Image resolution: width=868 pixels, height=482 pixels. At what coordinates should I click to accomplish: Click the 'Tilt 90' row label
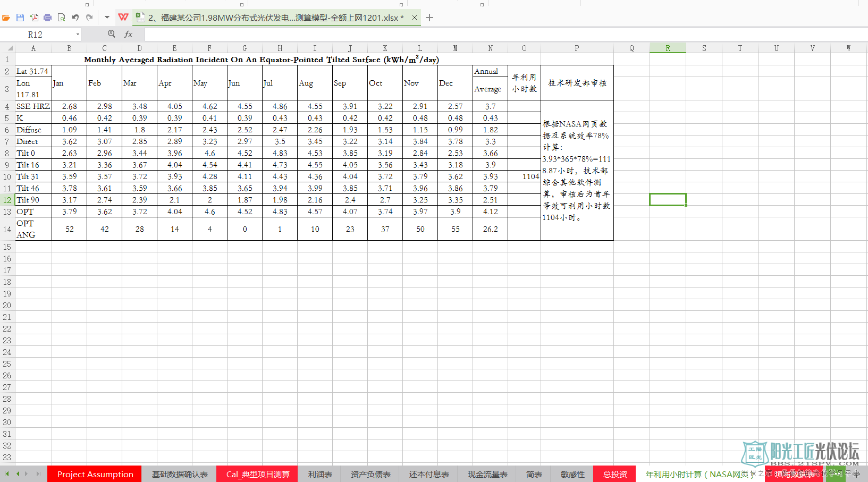(x=33, y=200)
